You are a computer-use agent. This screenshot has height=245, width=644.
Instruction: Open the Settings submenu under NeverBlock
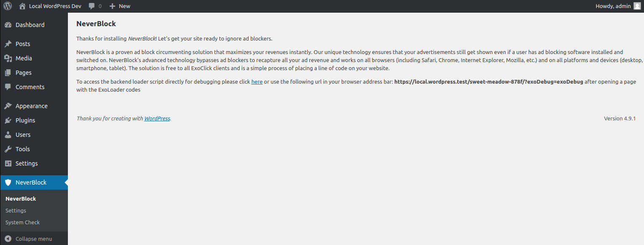16,210
